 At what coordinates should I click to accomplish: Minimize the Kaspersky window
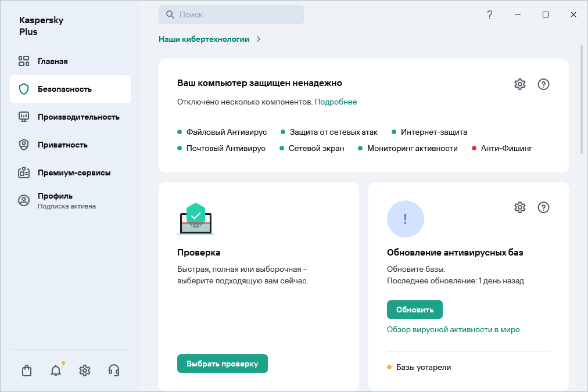click(518, 15)
